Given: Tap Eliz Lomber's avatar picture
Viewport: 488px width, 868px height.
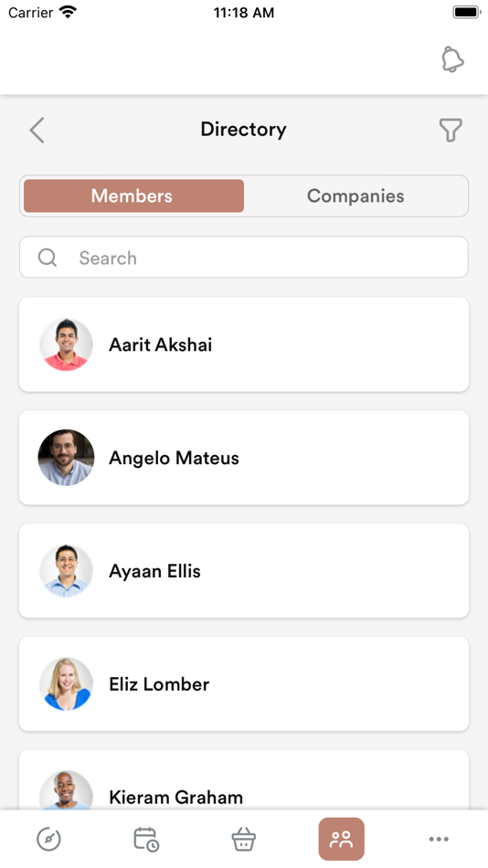Looking at the screenshot, I should (66, 684).
